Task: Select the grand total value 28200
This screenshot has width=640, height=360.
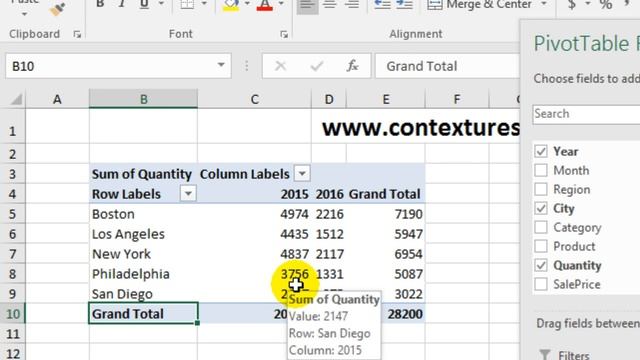Action: pyautogui.click(x=386, y=314)
